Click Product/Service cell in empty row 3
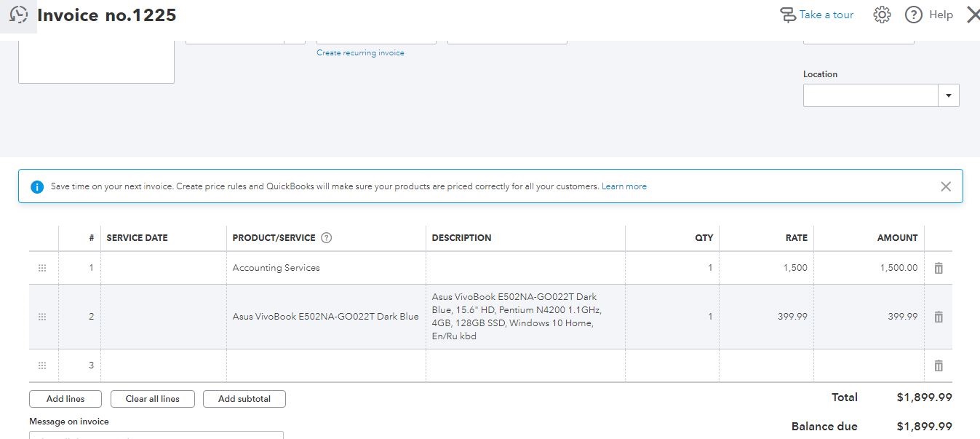The height and width of the screenshot is (439, 980). coord(326,365)
